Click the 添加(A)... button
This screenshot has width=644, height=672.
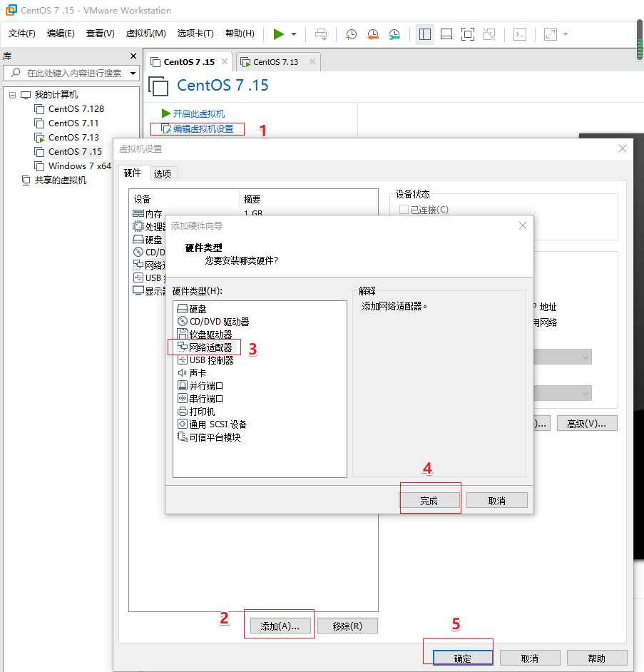(279, 625)
